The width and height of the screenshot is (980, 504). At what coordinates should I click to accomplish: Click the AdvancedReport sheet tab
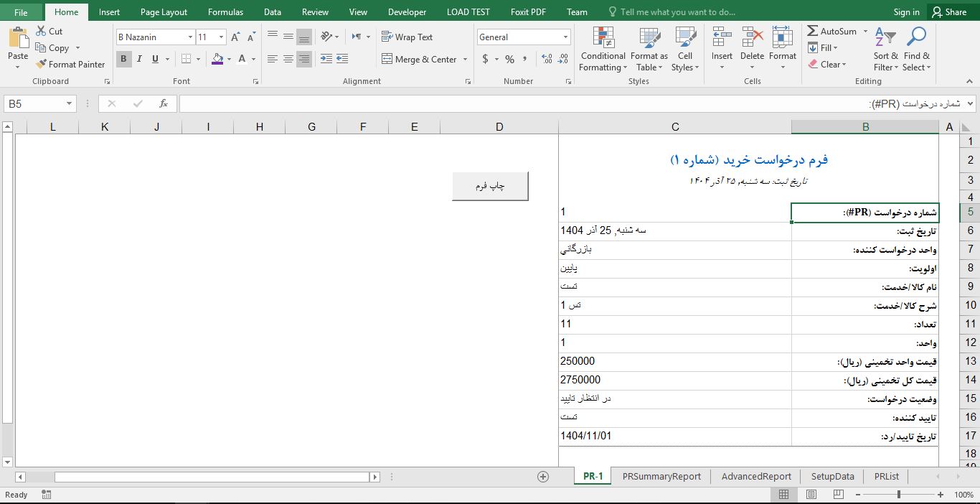[755, 476]
